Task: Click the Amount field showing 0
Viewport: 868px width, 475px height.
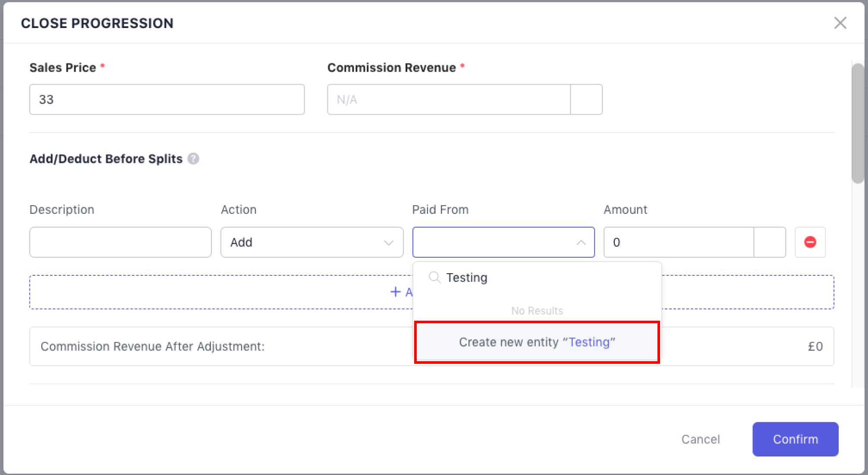Action: [x=678, y=242]
